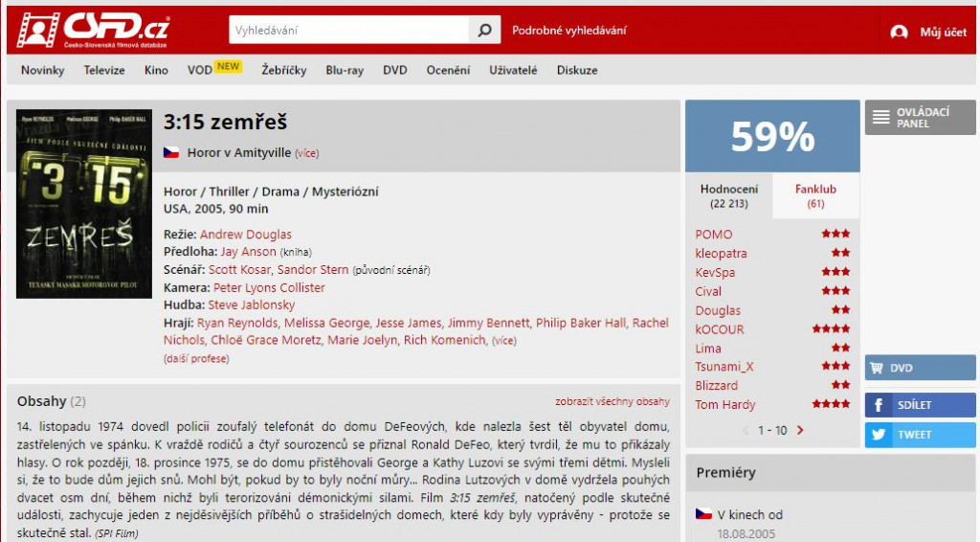This screenshot has width=980, height=542.
Task: Open Novinky menu item
Action: pyautogui.click(x=42, y=70)
